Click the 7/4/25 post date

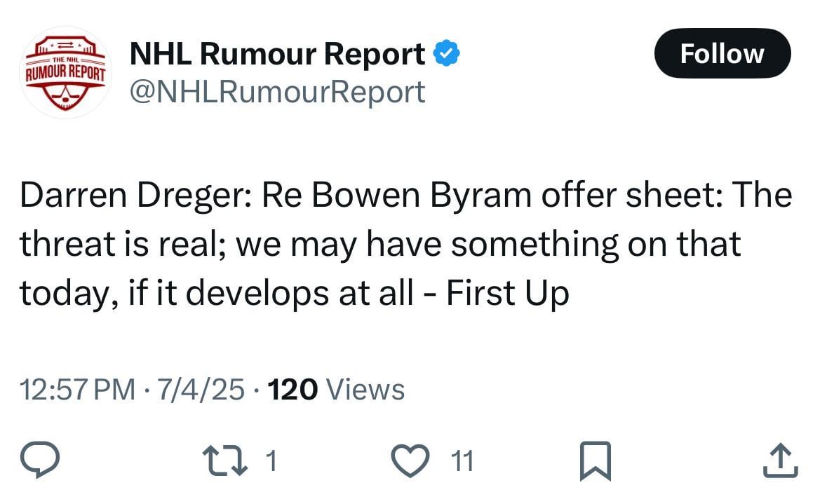point(202,390)
